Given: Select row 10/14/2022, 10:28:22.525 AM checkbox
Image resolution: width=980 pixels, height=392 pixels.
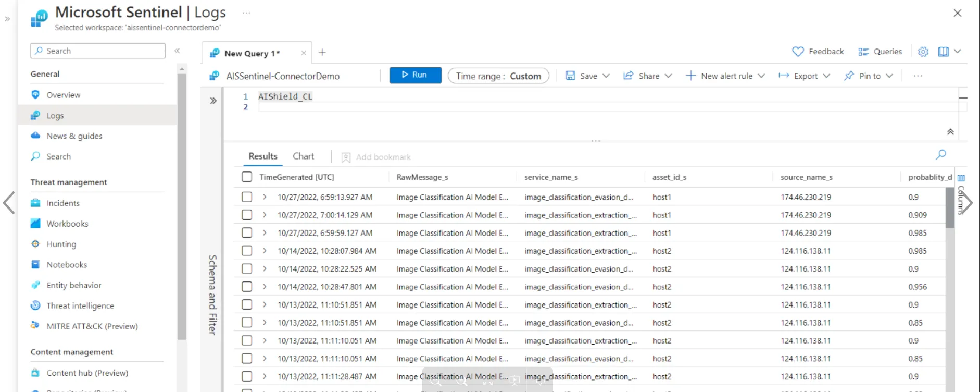Looking at the screenshot, I should click(247, 269).
